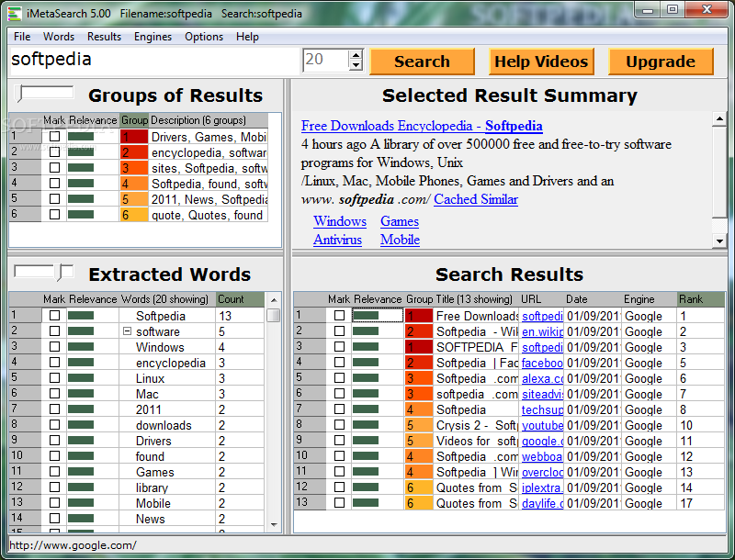This screenshot has height=560, width=735.
Task: Decrease result count with spinner down arrow
Action: 356,65
